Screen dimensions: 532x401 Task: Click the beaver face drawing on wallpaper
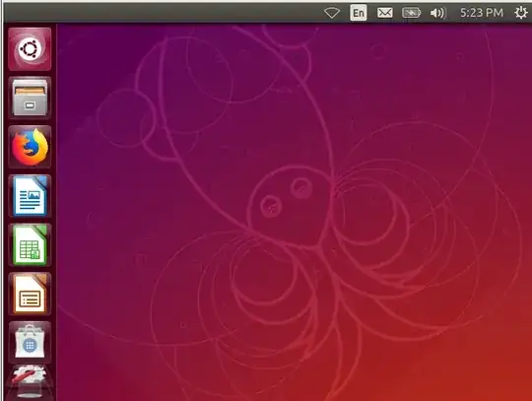point(289,204)
